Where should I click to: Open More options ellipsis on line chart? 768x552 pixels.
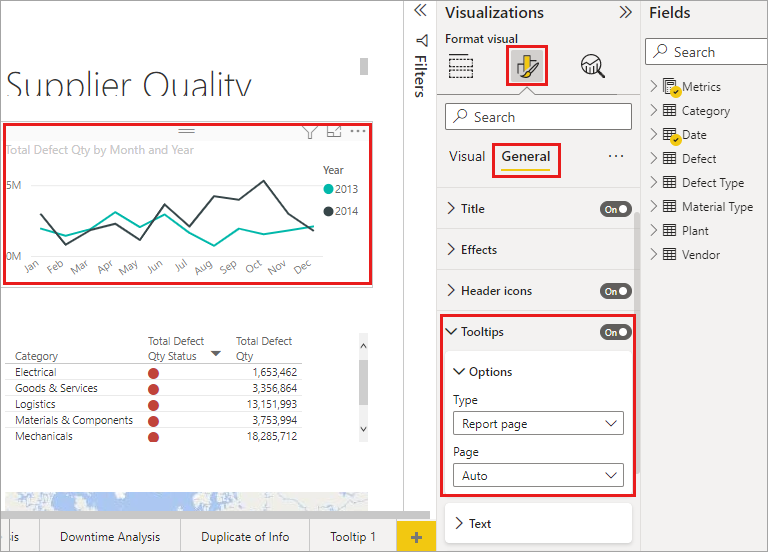[x=358, y=131]
